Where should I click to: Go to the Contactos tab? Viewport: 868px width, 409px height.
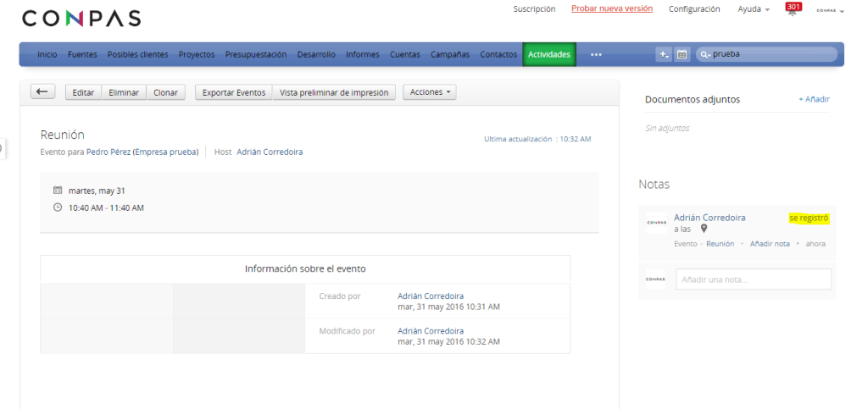[x=498, y=55]
